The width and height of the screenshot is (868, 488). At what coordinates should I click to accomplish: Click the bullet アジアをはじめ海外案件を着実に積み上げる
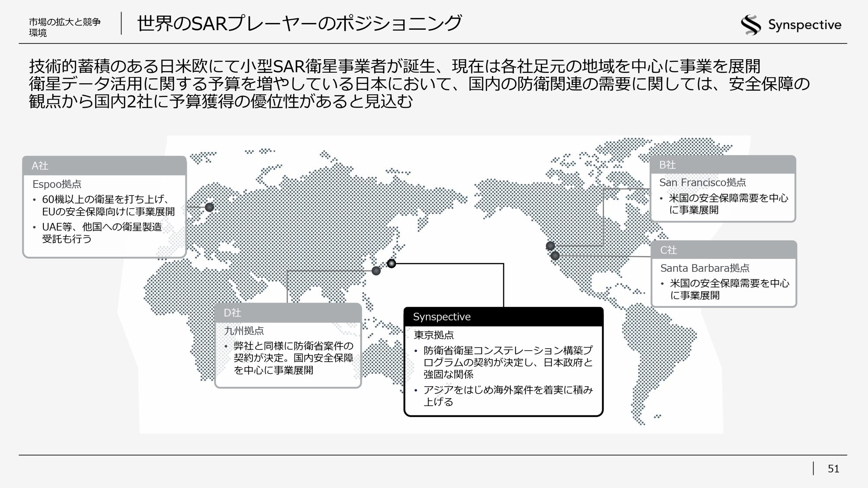point(504,396)
